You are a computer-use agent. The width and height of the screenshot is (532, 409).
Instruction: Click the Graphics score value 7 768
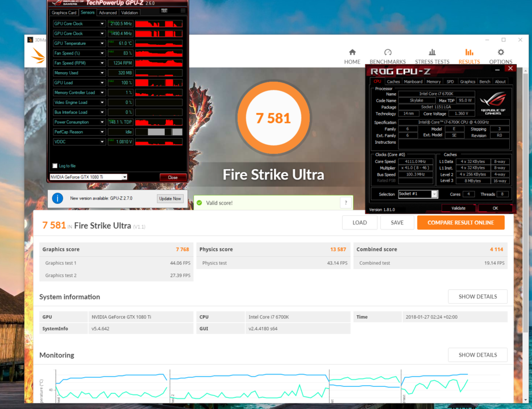pyautogui.click(x=182, y=249)
